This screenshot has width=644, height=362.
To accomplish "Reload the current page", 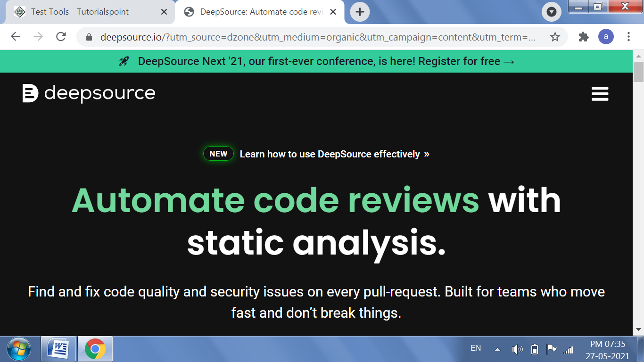I will (61, 37).
